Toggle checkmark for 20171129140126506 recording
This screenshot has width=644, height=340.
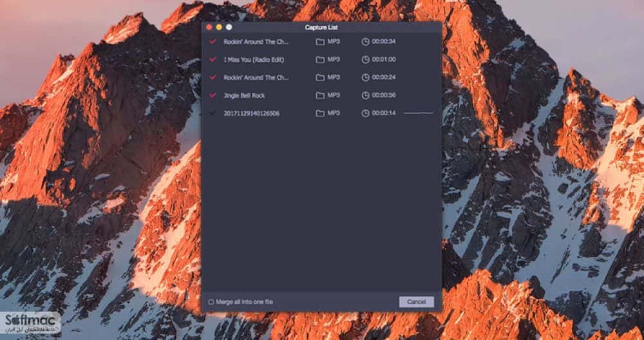213,113
